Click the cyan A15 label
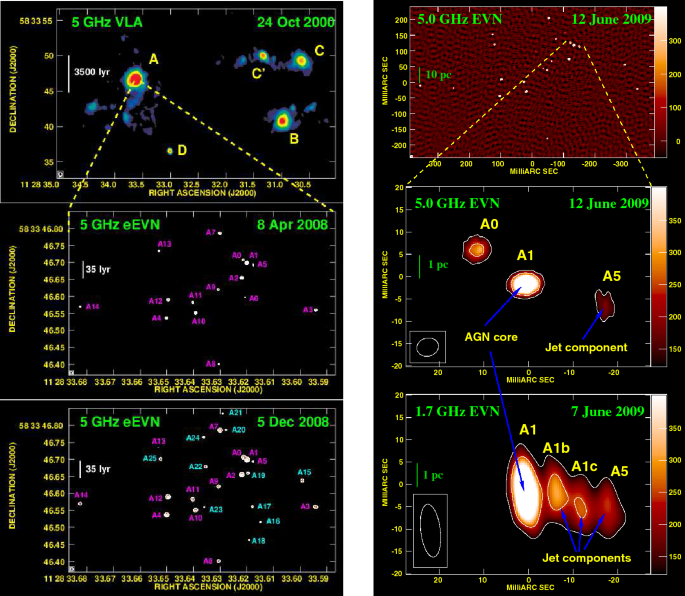Viewport: 685px width, 596px height. click(x=304, y=472)
